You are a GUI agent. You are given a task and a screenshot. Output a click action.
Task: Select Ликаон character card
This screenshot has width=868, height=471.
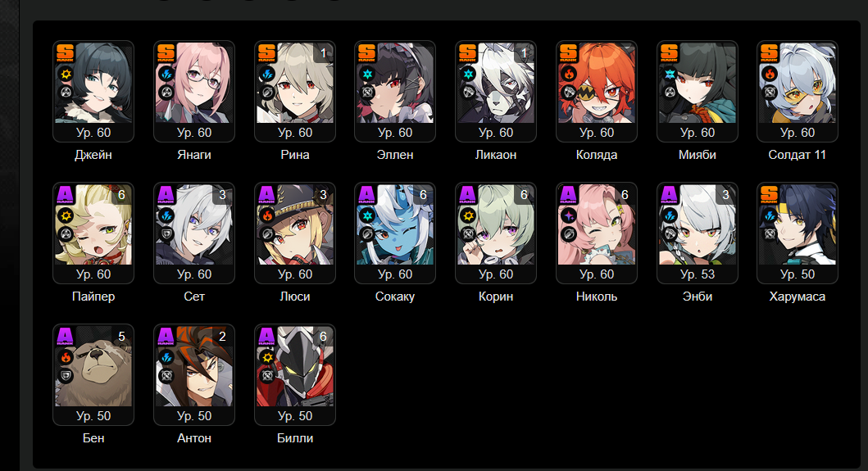click(495, 91)
